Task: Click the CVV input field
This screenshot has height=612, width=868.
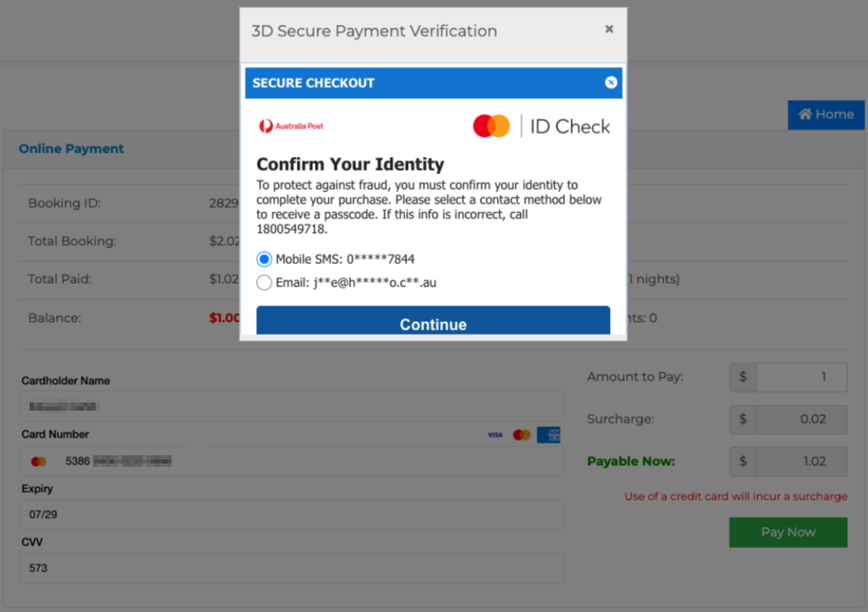Action: coord(292,568)
